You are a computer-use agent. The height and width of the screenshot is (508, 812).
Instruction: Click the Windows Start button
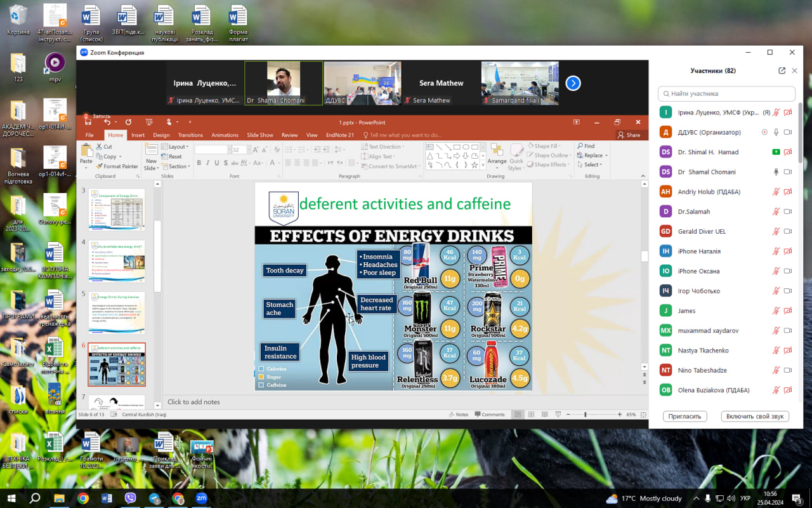(11, 498)
